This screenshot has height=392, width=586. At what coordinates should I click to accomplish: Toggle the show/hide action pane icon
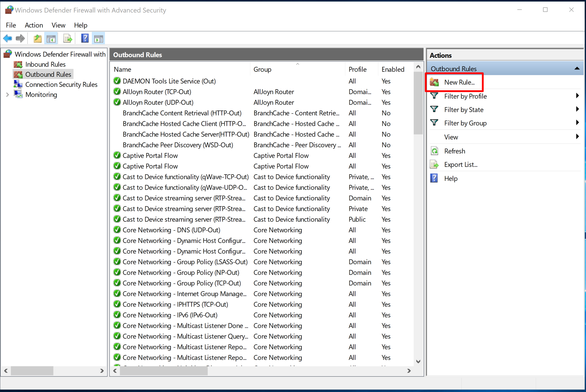pos(98,38)
